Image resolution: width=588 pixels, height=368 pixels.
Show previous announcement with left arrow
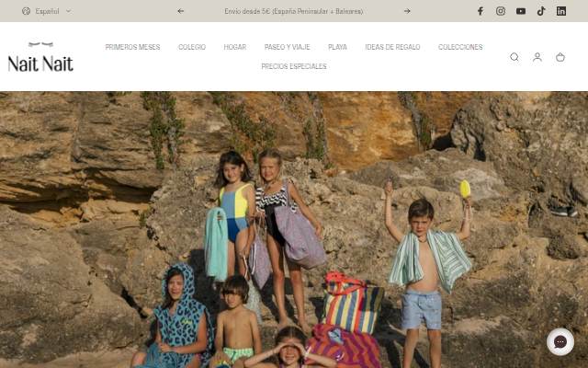pos(181,11)
